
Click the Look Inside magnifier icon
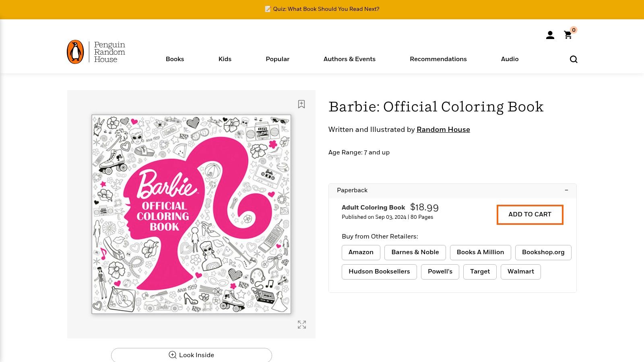(172, 355)
